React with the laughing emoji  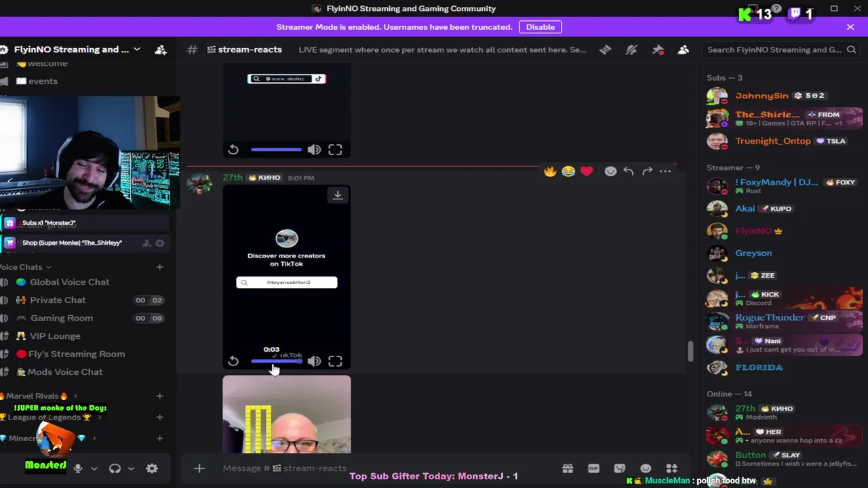coord(568,171)
